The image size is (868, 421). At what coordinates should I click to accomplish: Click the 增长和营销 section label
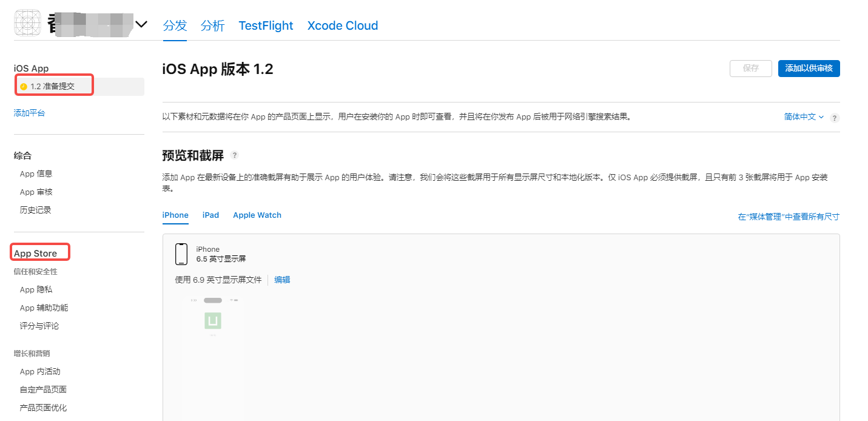[32, 353]
